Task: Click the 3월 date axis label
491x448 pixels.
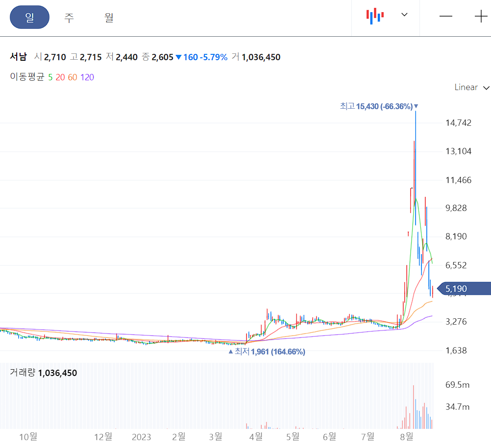Action: click(216, 437)
